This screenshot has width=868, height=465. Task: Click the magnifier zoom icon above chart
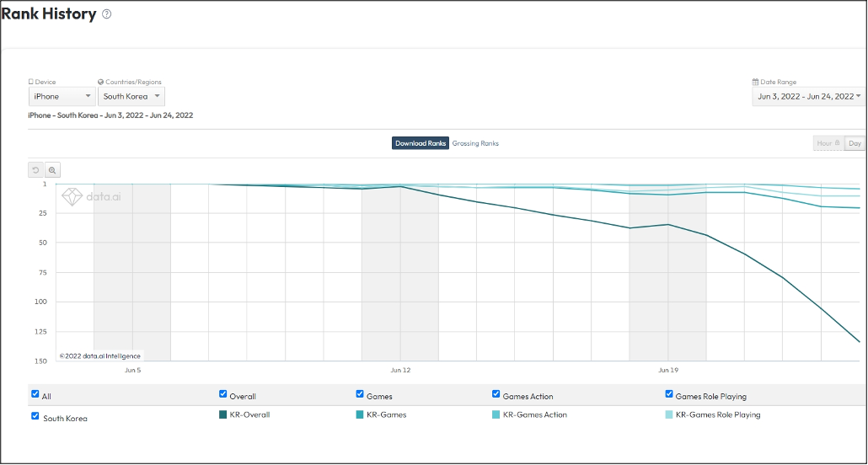pyautogui.click(x=52, y=169)
